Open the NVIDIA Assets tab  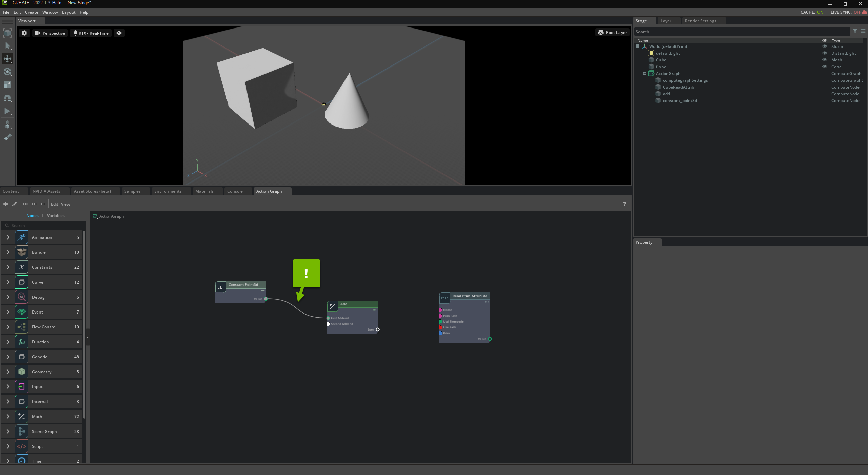pyautogui.click(x=46, y=191)
